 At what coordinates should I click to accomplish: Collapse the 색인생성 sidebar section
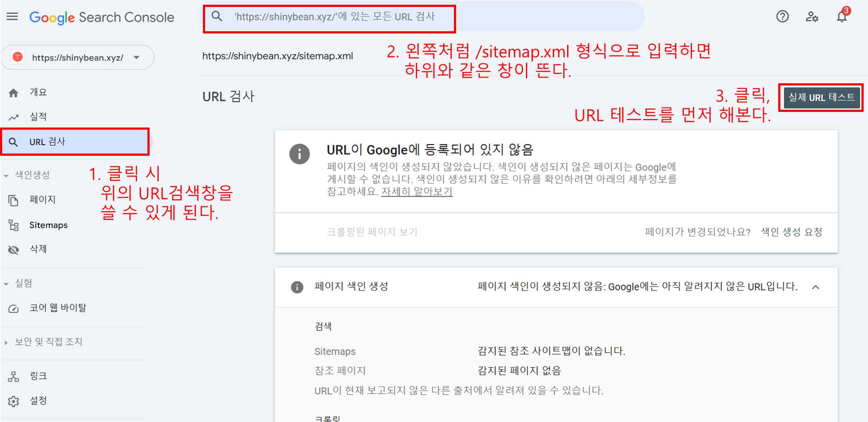pyautogui.click(x=6, y=176)
